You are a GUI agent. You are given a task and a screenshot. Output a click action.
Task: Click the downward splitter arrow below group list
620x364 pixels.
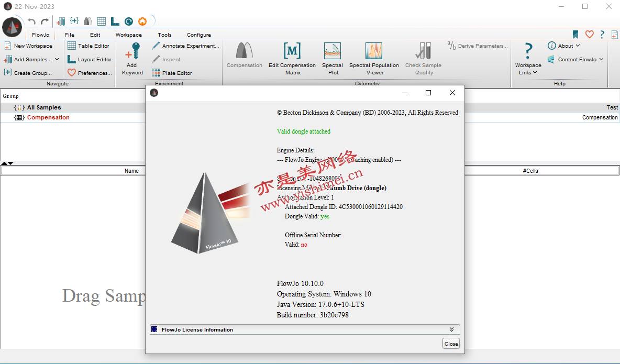tap(10, 163)
